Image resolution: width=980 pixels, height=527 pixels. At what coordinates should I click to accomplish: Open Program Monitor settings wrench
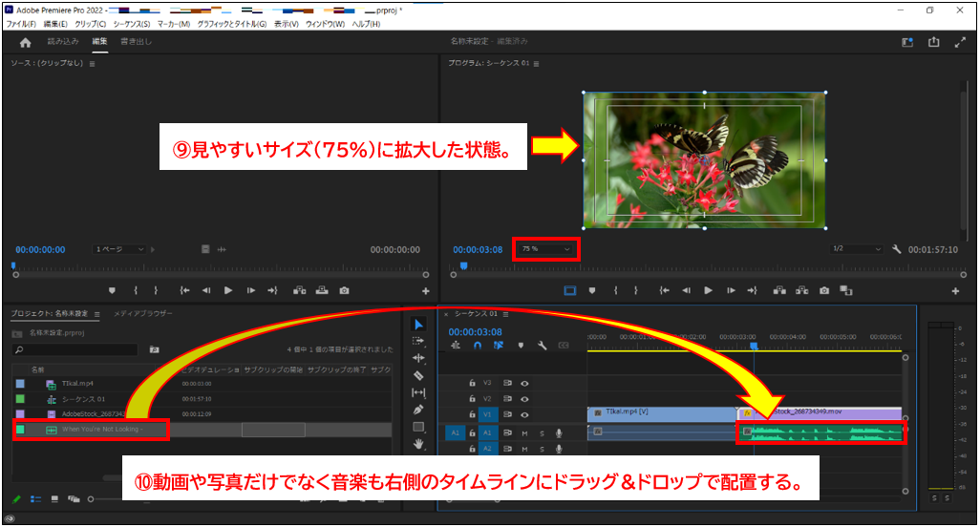coord(896,249)
